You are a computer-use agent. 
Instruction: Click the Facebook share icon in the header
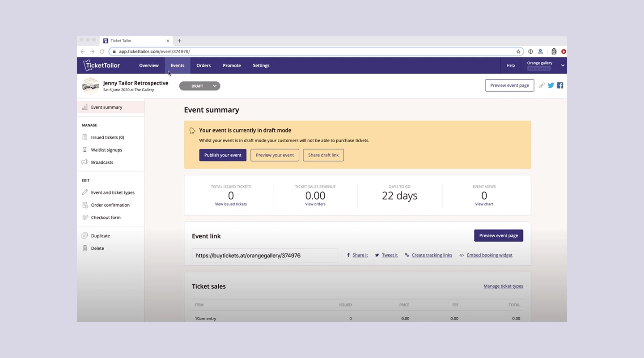559,85
